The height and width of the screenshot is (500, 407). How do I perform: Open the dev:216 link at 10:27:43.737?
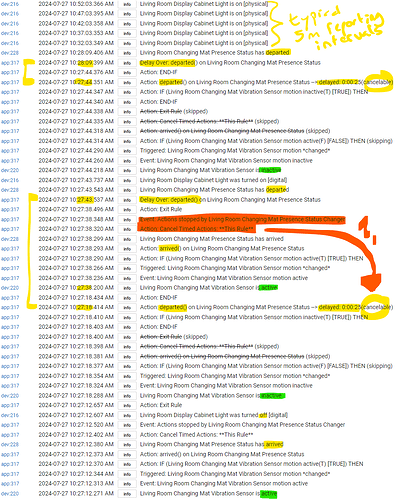[x=10, y=180]
